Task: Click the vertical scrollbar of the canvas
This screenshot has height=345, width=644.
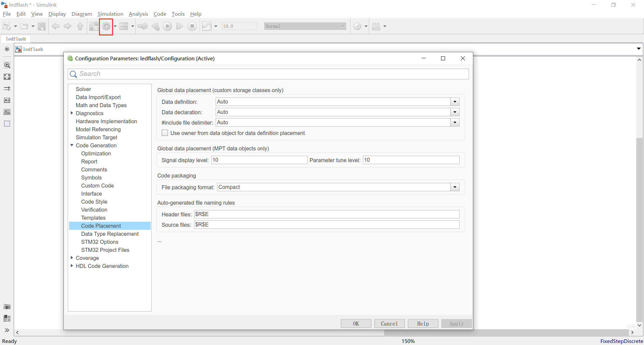Action: [x=640, y=229]
